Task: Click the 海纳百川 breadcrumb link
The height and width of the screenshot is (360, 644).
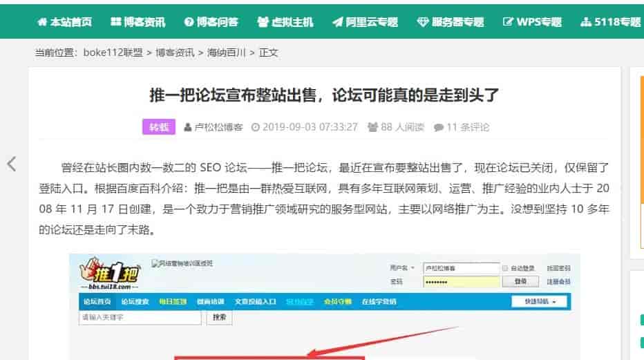Action: click(227, 53)
